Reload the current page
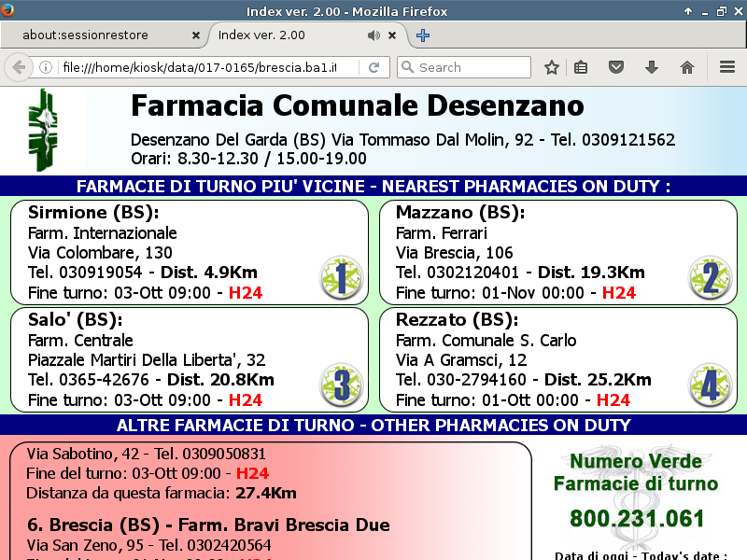The height and width of the screenshot is (560, 747). point(373,67)
